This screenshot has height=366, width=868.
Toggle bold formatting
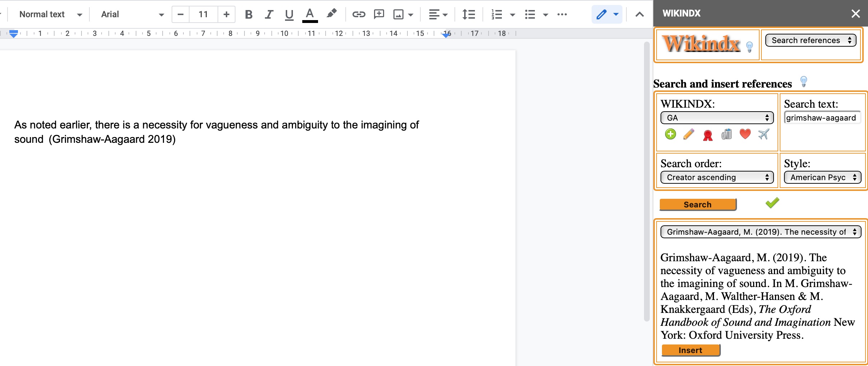point(248,14)
